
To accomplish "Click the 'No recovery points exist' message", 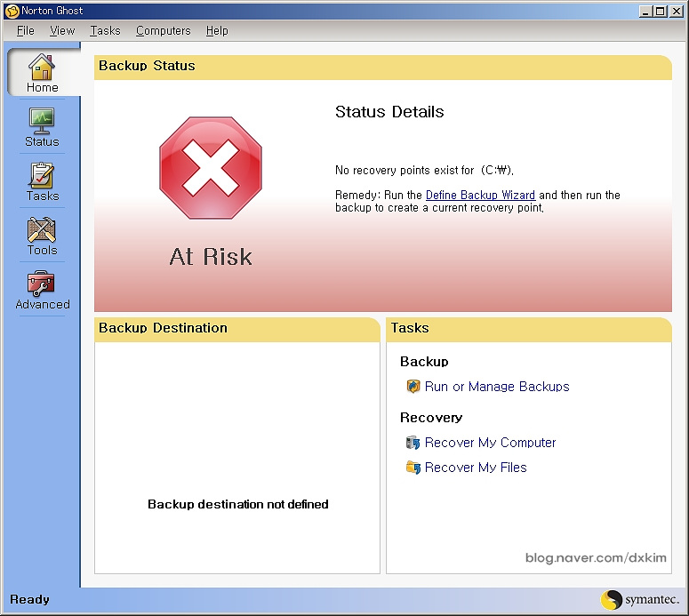I will pyautogui.click(x=424, y=170).
